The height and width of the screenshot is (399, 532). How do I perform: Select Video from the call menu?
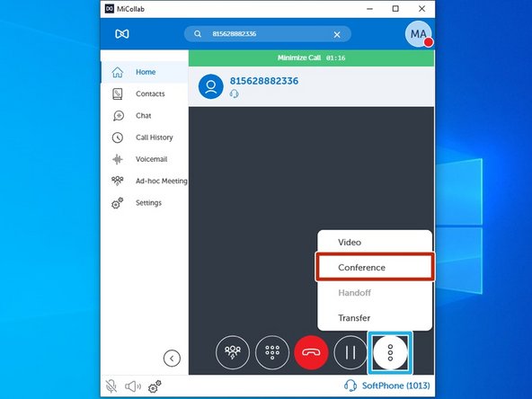[375, 243]
